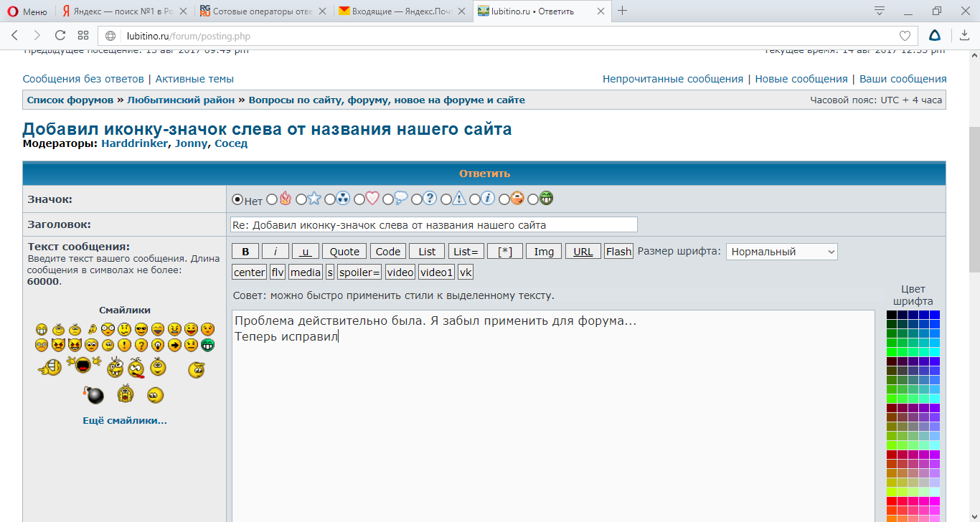Pick the bright red font color swatch

891,500
